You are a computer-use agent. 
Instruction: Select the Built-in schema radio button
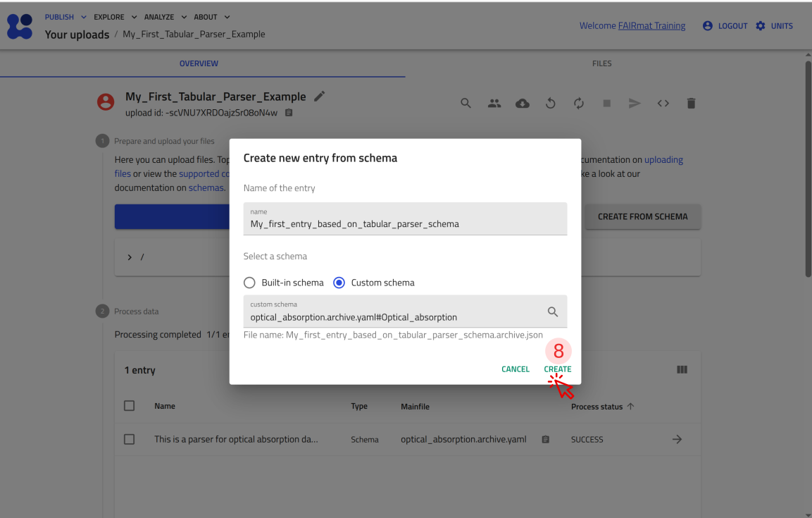tap(249, 283)
